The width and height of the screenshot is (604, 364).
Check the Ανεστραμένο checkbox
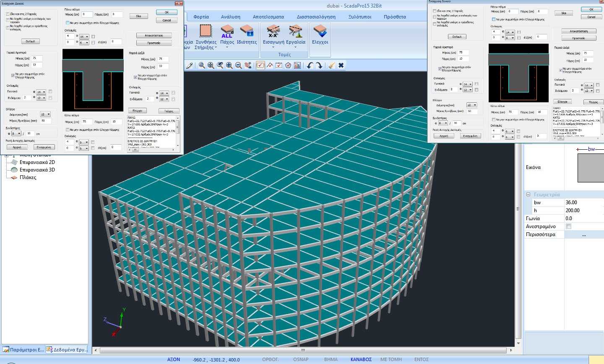point(569,226)
